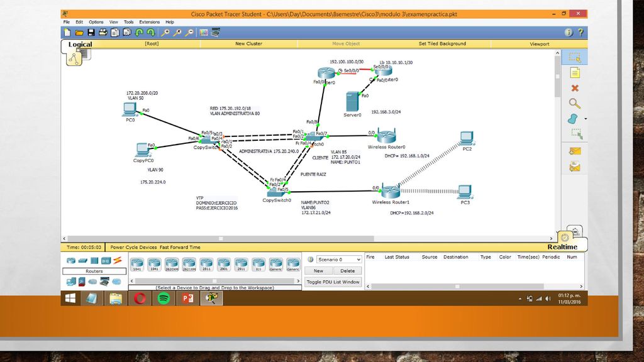The height and width of the screenshot is (362, 644).
Task: Open the Custom Devices Dialog icon
Action: [216, 33]
